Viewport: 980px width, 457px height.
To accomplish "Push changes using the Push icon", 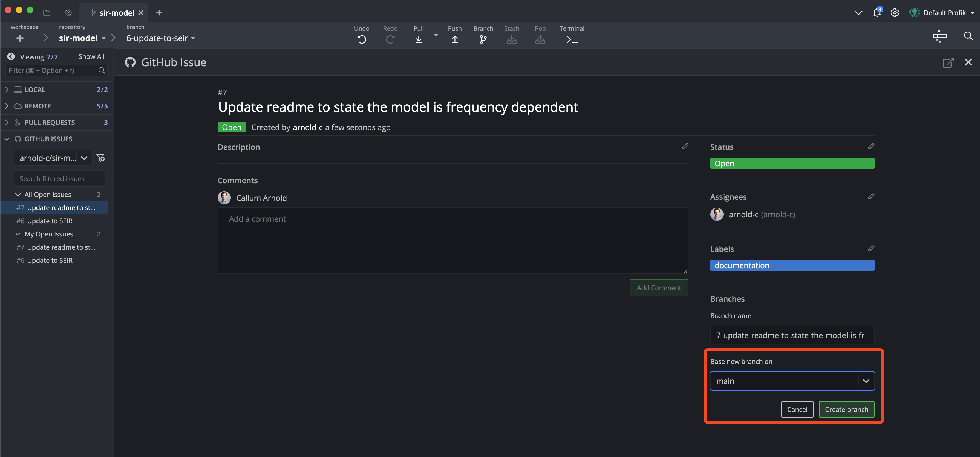I will click(455, 39).
